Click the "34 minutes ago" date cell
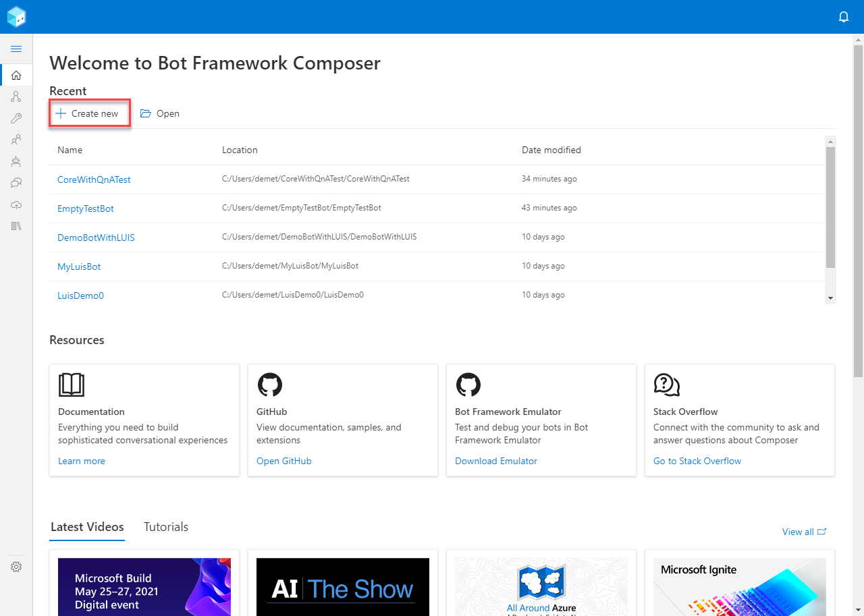The width and height of the screenshot is (864, 616). point(549,179)
